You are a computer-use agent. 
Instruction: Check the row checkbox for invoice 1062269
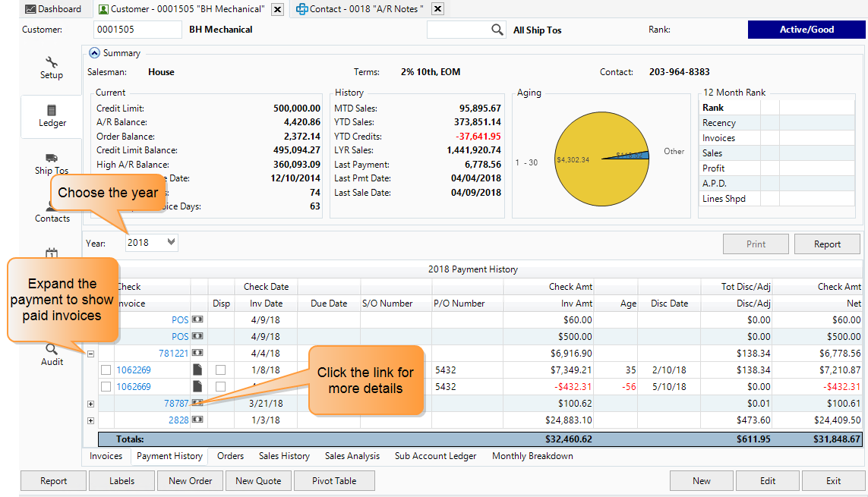click(106, 370)
